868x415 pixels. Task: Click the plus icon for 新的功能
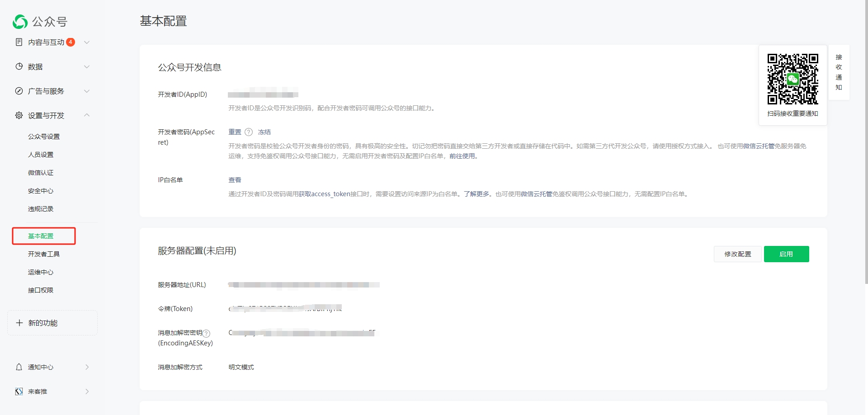pyautogui.click(x=19, y=323)
